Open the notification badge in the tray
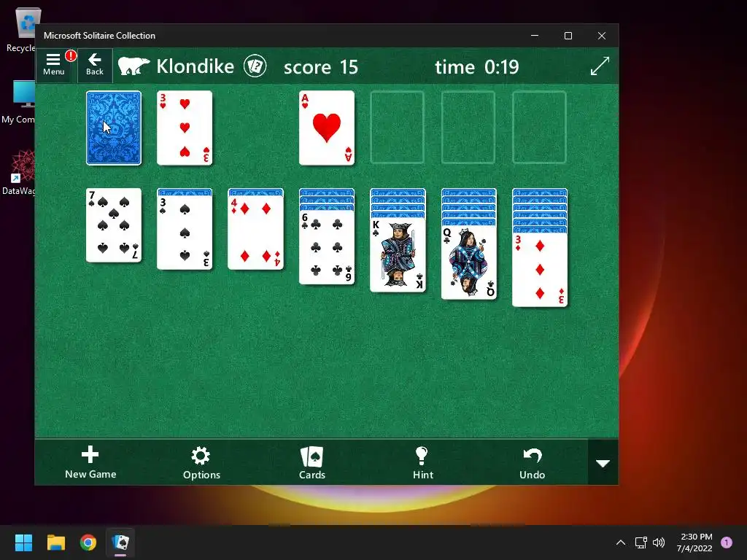 click(727, 542)
